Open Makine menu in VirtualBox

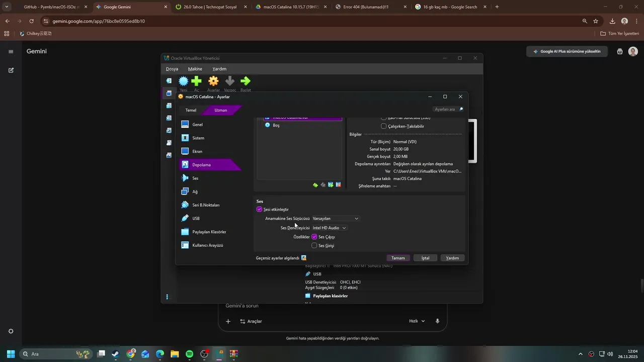pos(195,69)
